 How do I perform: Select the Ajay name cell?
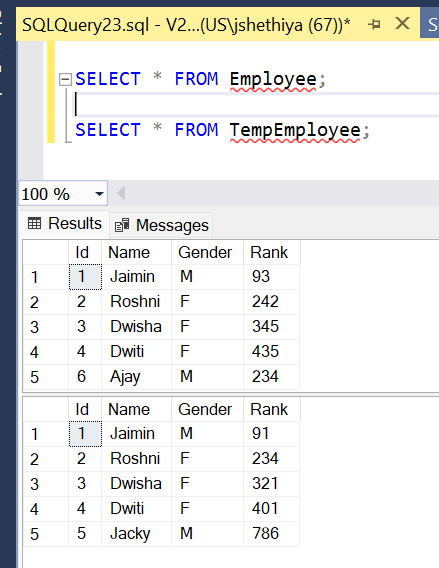pyautogui.click(x=136, y=377)
